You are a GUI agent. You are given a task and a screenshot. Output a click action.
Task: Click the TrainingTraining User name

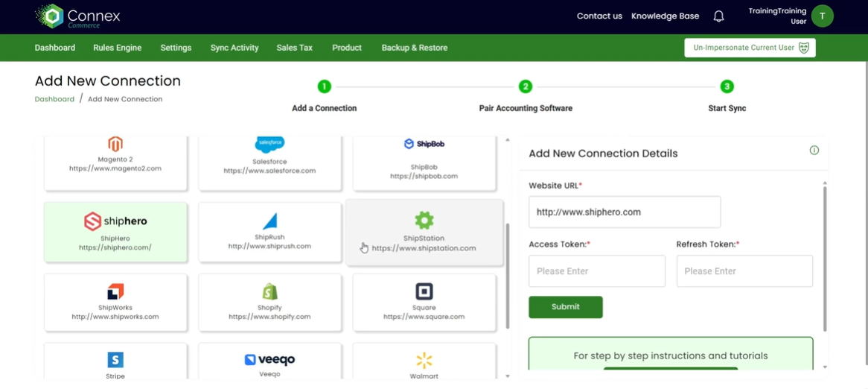[x=777, y=16]
